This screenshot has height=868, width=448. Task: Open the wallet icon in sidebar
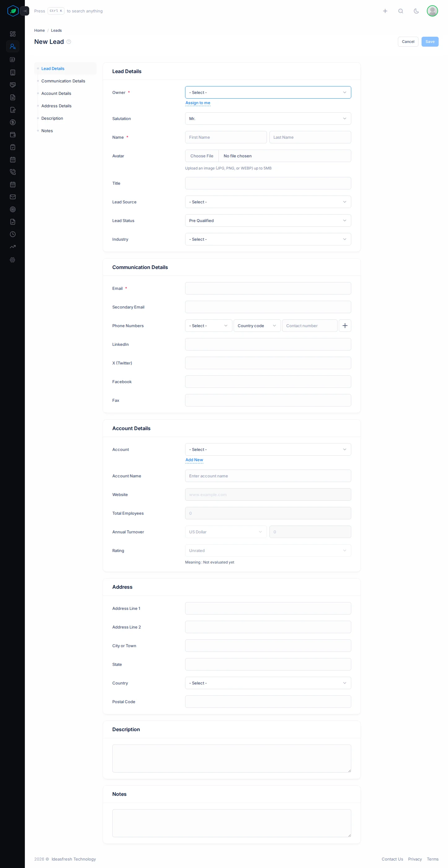coord(13,135)
